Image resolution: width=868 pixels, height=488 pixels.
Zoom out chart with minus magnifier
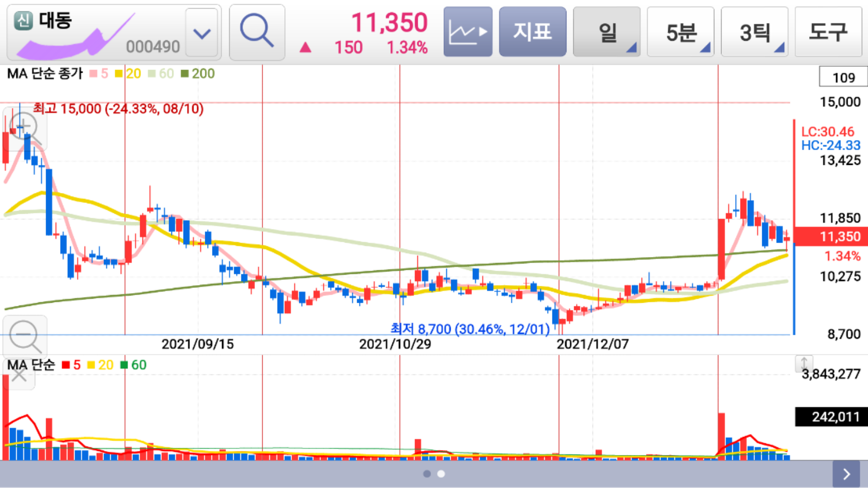(25, 336)
